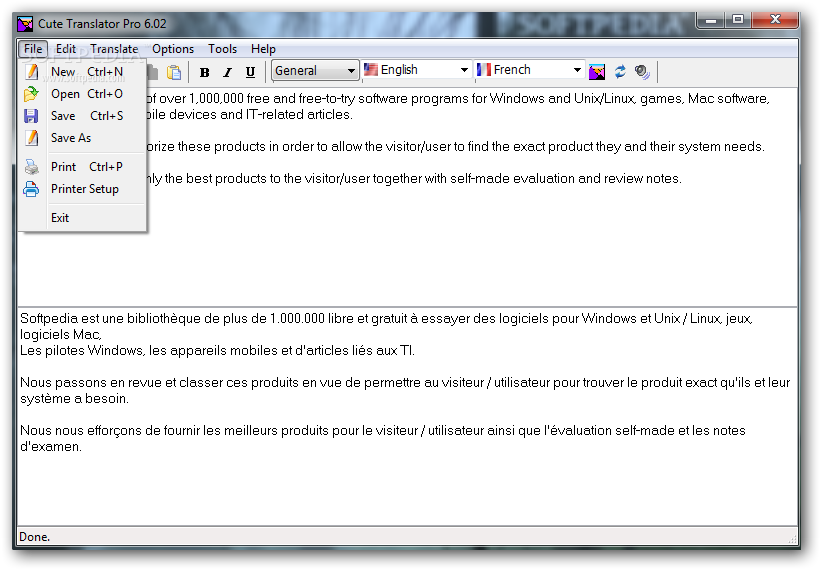Click the French flag in target language box
Screen dimensions: 821x570
[484, 70]
